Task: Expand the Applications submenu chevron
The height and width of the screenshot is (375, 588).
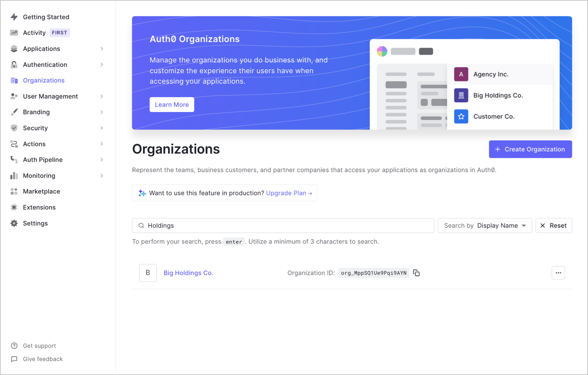Action: (102, 49)
